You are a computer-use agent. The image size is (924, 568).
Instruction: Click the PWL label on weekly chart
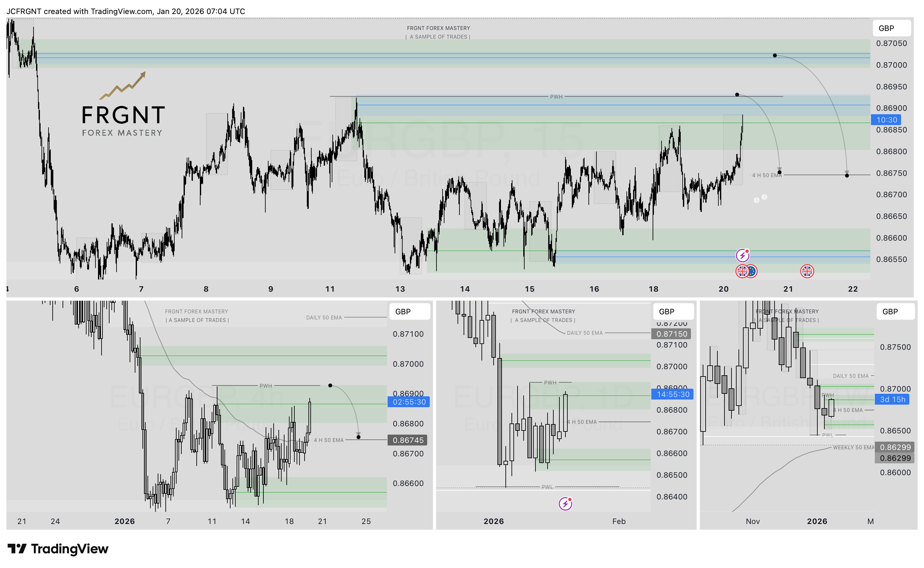pos(828,435)
